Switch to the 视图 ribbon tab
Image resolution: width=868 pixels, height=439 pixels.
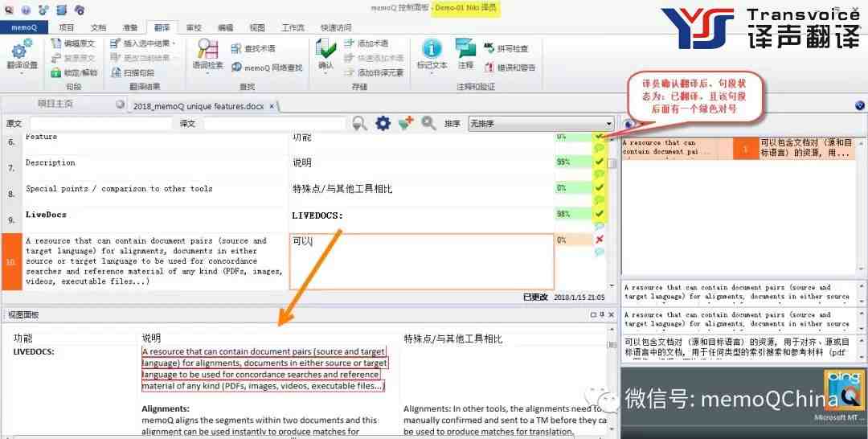[x=257, y=27]
